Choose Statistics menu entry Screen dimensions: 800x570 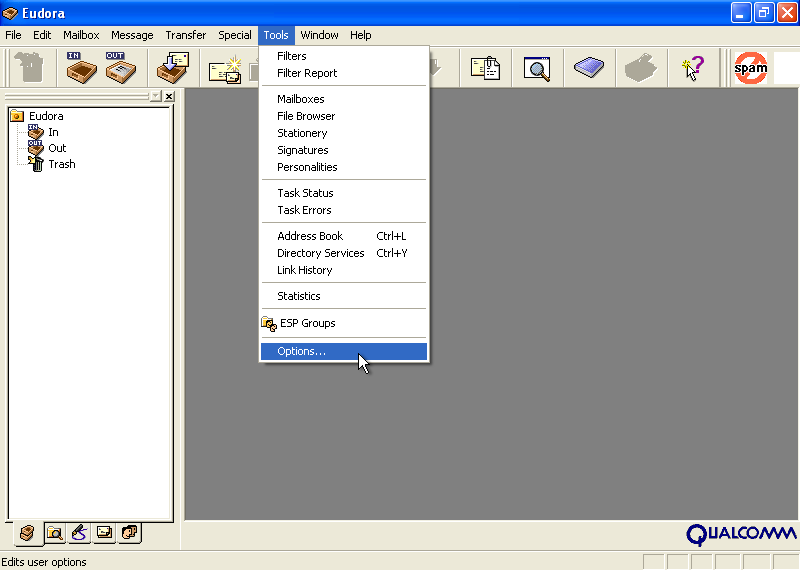[344, 296]
